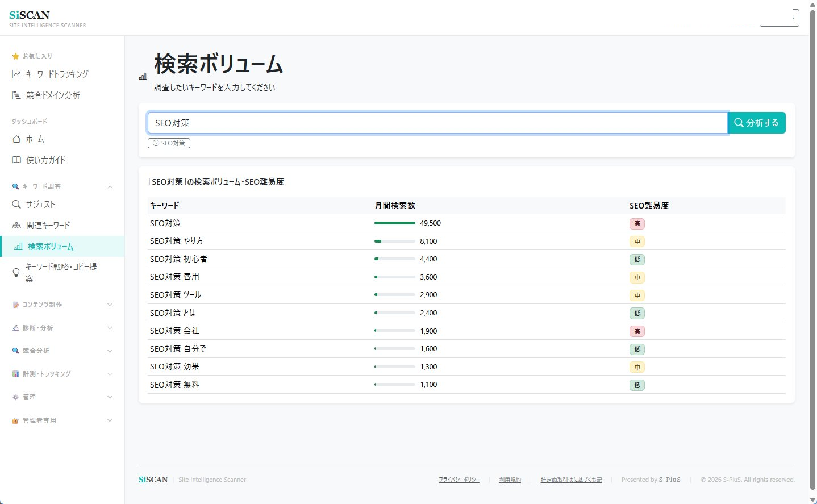Open プライバシーポリシー footer link
Screen dimensions: 817x504
(x=459, y=480)
